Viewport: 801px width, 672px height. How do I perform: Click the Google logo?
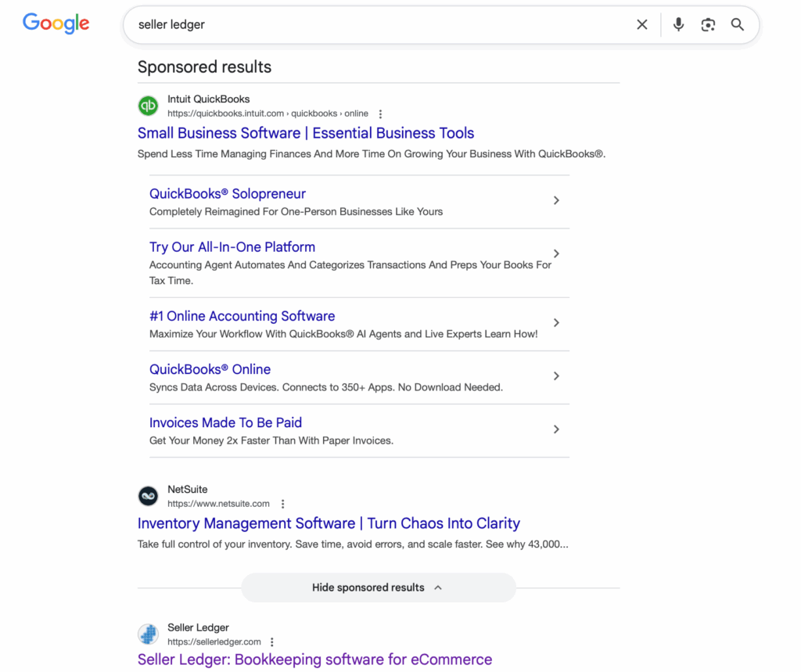coord(56,23)
